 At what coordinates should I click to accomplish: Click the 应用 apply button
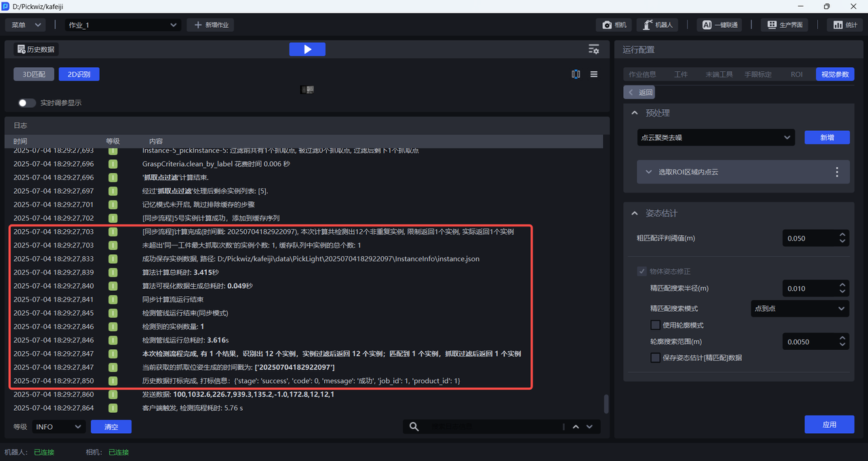(829, 424)
